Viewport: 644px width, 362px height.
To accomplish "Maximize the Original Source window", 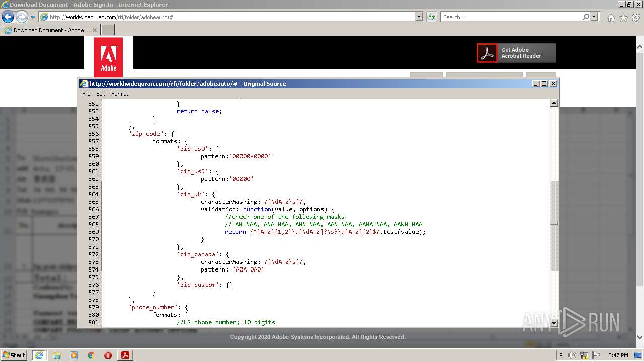I will point(544,84).
